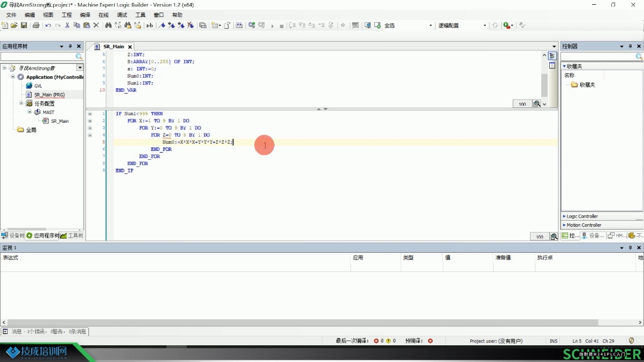
Task: Close the SR_Main editor tab
Action: [x=130, y=47]
